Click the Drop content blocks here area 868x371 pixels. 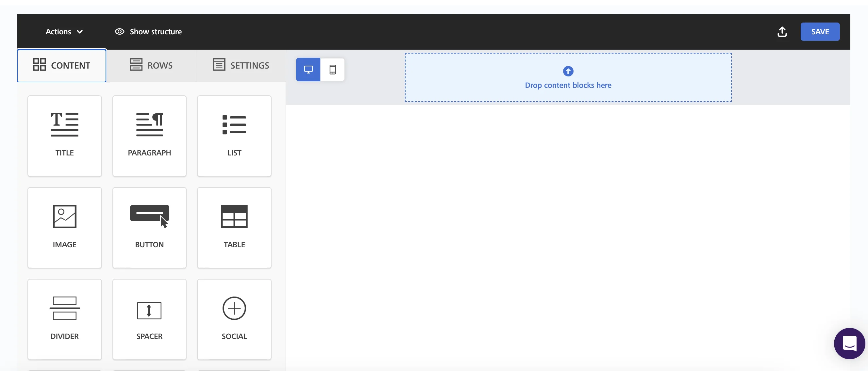(x=568, y=77)
